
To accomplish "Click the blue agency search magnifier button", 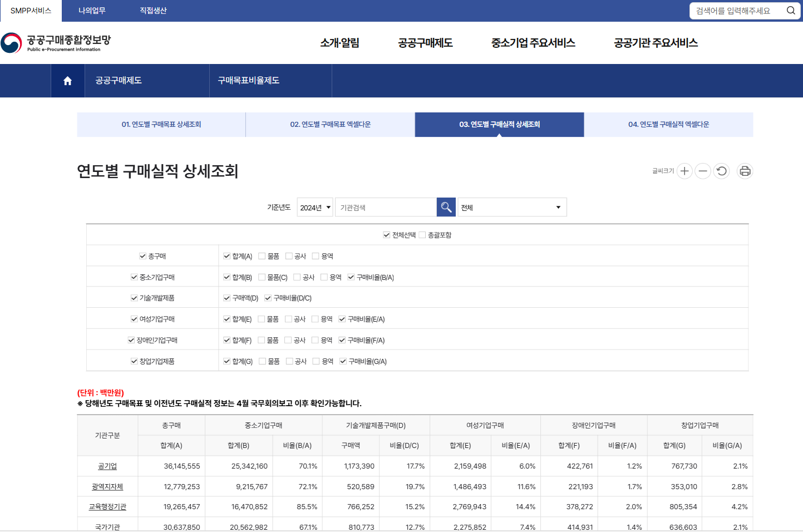I will click(x=446, y=207).
